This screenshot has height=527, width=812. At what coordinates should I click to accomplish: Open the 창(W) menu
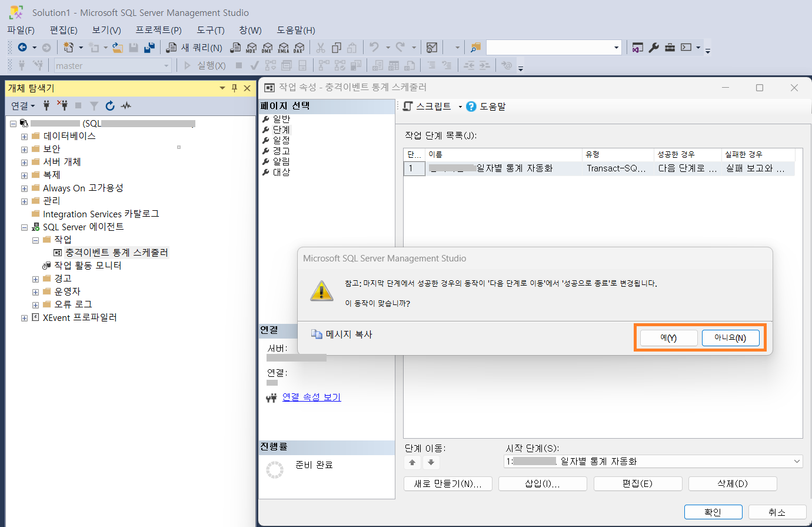[251, 30]
